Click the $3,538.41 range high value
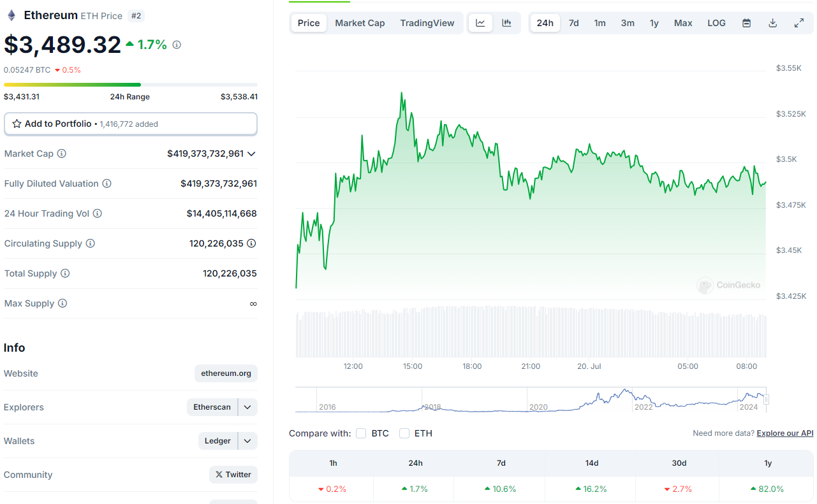The height and width of the screenshot is (504, 817). (x=239, y=97)
